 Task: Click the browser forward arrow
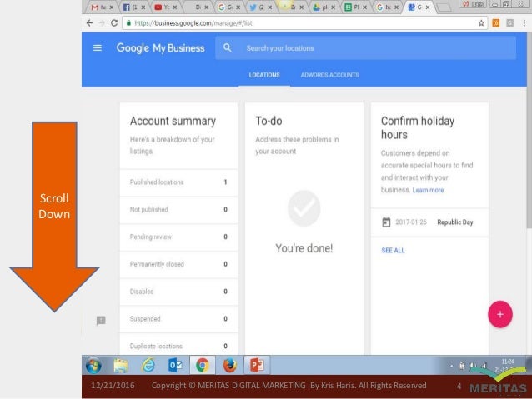pos(102,23)
